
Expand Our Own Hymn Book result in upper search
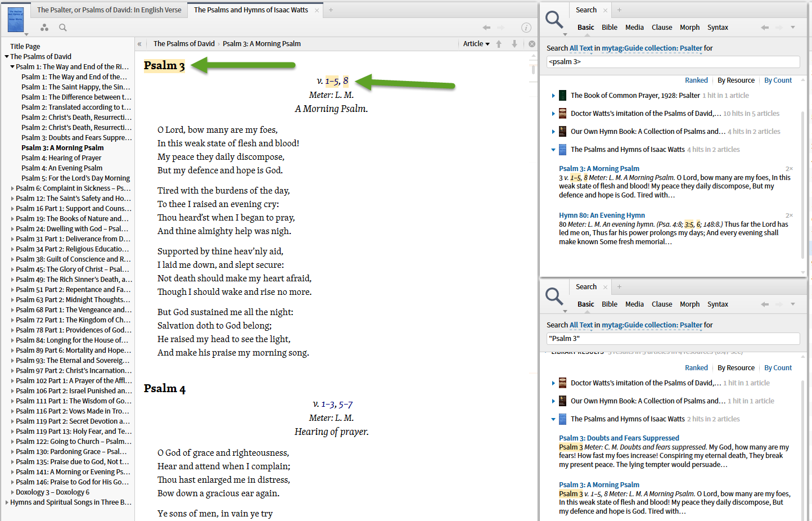tap(553, 132)
